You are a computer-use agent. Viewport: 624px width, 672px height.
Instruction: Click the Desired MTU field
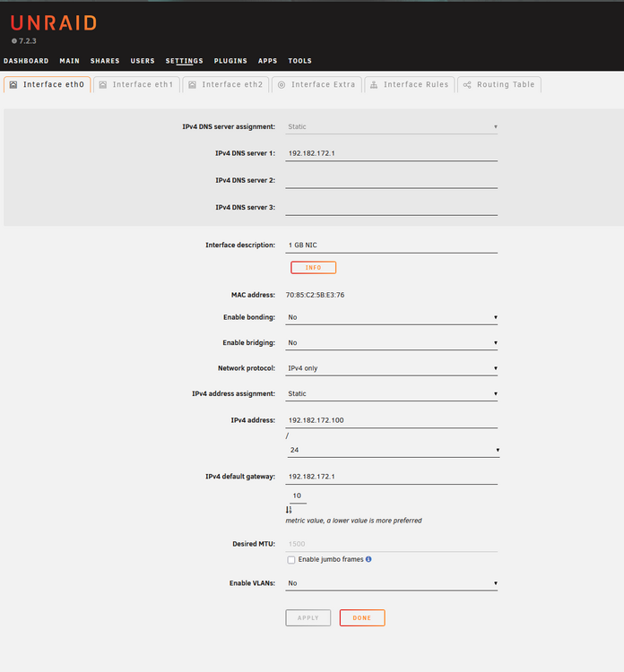391,544
